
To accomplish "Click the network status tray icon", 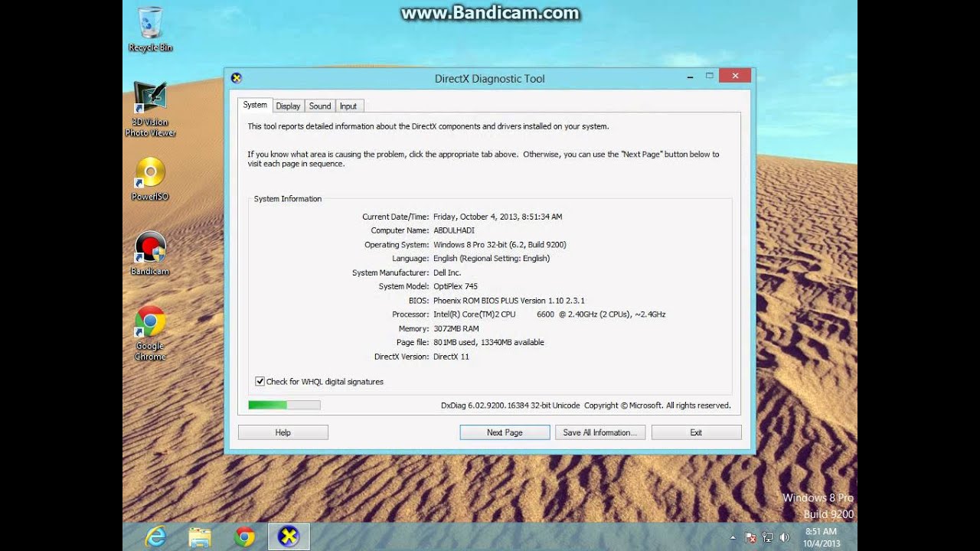I will tap(767, 537).
